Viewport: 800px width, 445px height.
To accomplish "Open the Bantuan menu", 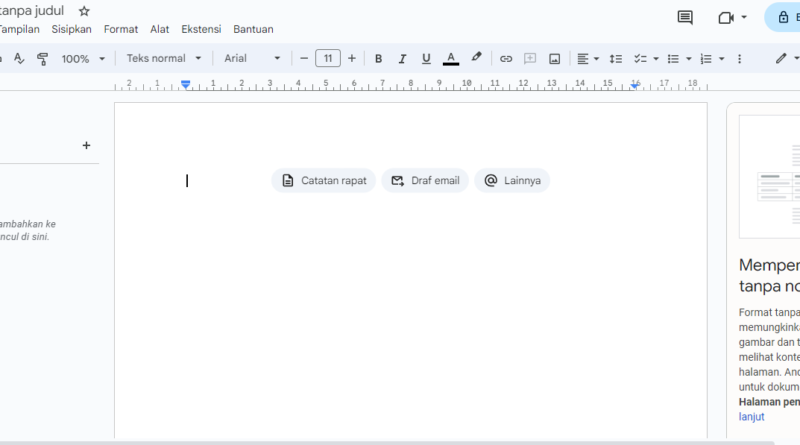I will (x=253, y=29).
